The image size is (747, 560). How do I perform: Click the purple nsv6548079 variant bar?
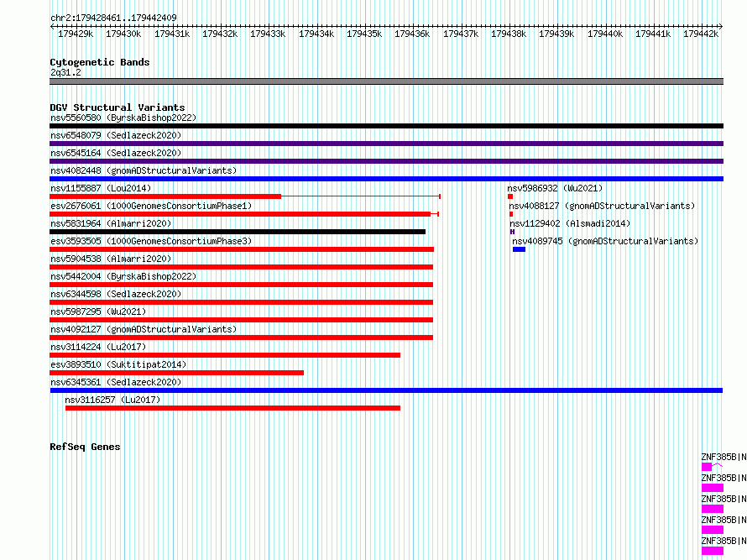386,144
